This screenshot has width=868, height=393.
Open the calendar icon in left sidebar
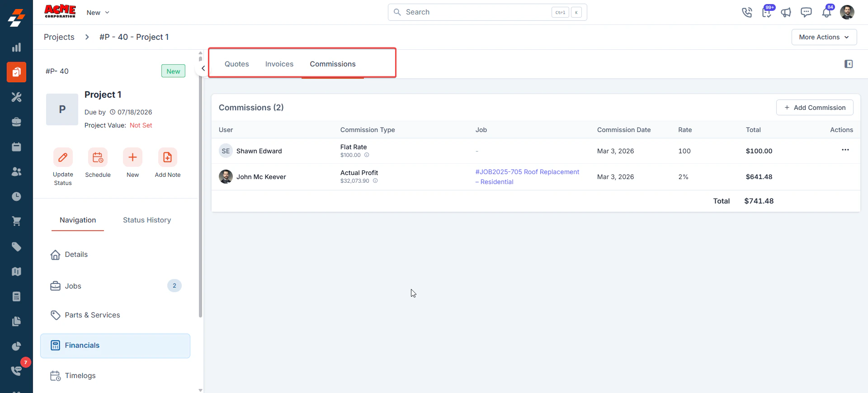[16, 147]
